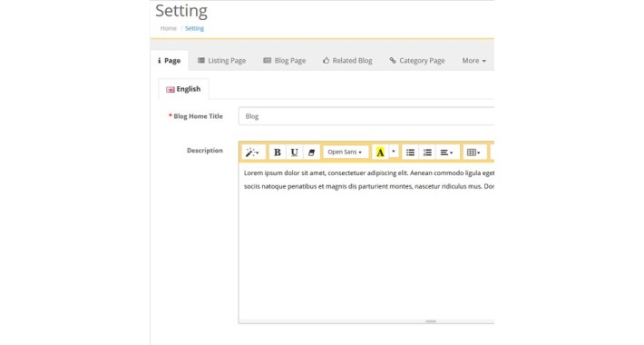Switch to the Page tab
The width and height of the screenshot is (644, 345).
[170, 61]
